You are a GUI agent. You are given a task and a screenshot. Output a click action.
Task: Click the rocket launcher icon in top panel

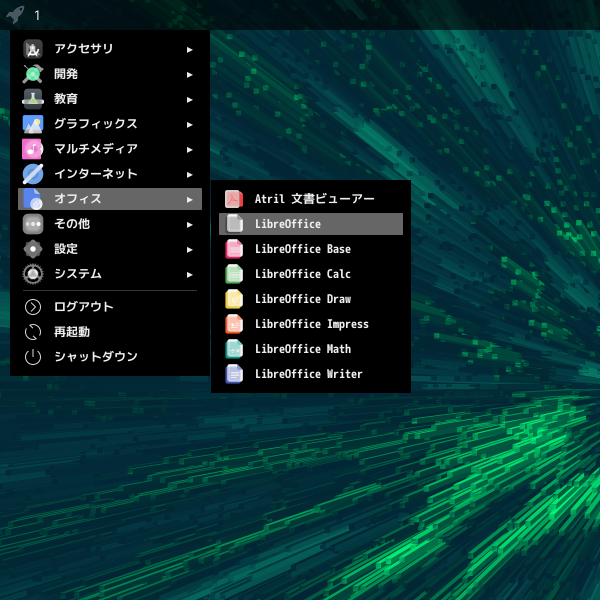(x=14, y=15)
